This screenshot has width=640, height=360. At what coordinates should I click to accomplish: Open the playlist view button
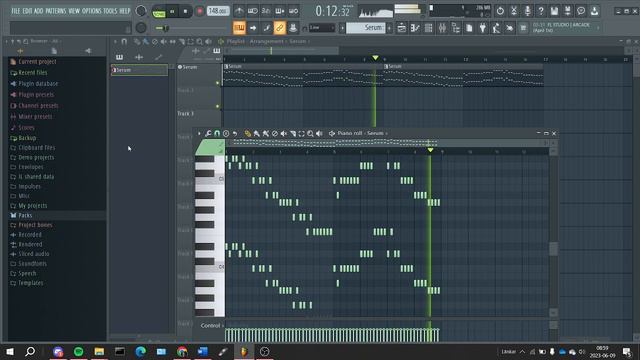coord(402,28)
